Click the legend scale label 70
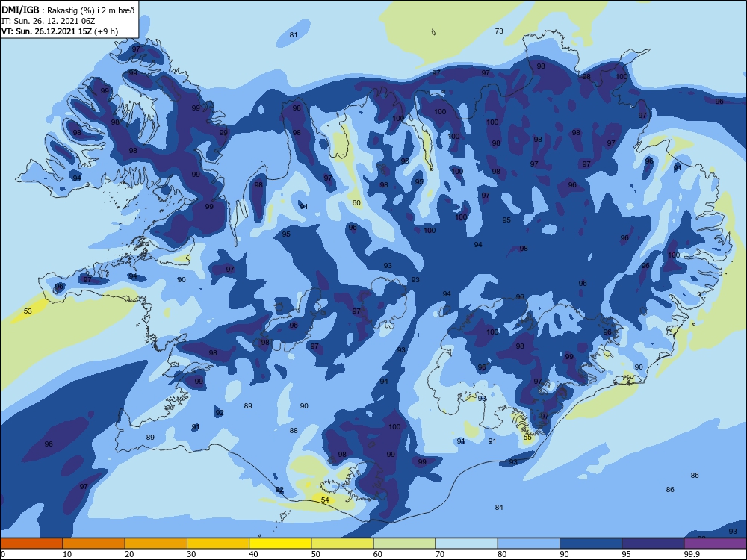747x560 pixels. 440,554
